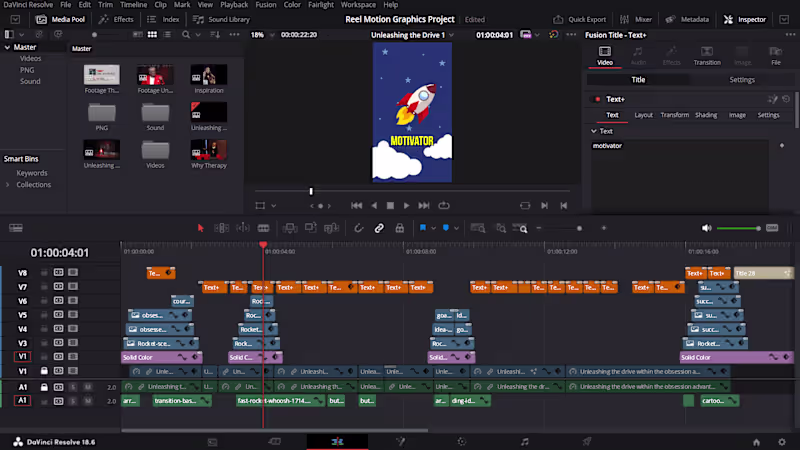Viewport: 800px width, 450px height.
Task: Open the Fairlight page music note icon
Action: 524,441
